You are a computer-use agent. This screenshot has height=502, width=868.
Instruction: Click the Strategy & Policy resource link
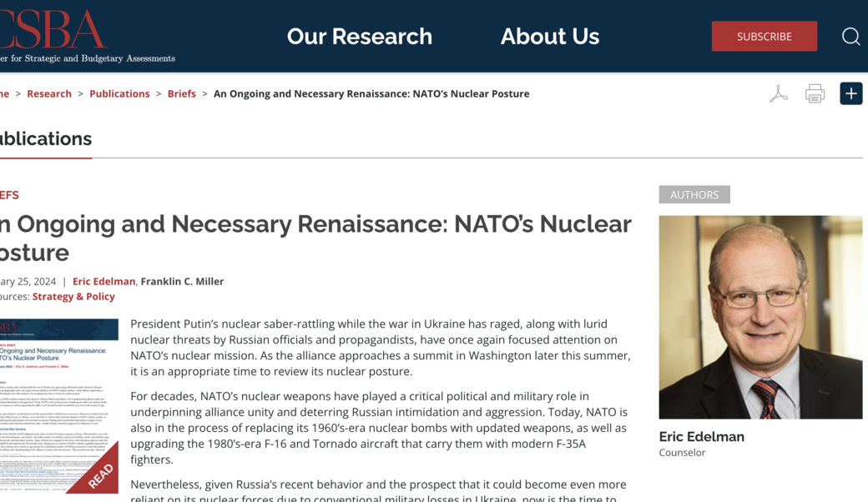pyautogui.click(x=73, y=296)
